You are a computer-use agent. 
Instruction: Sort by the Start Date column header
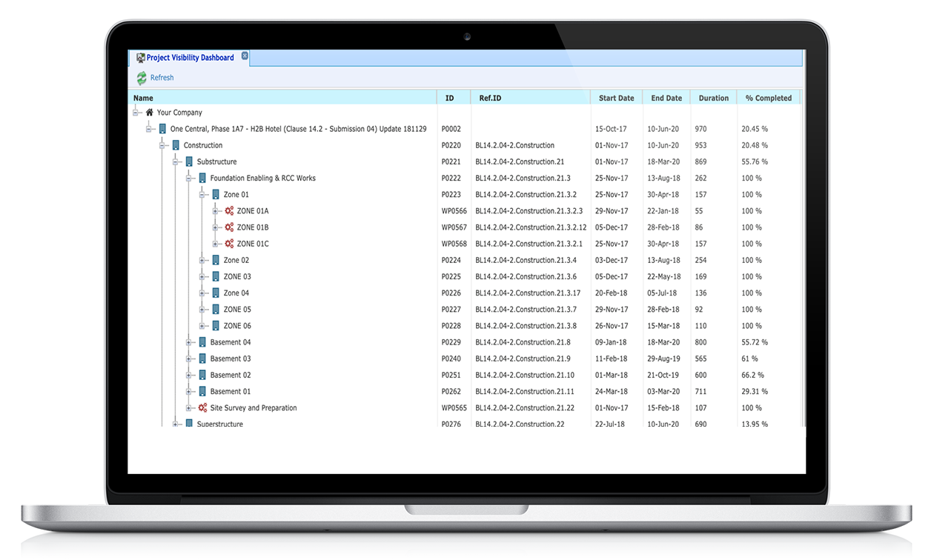tap(617, 98)
